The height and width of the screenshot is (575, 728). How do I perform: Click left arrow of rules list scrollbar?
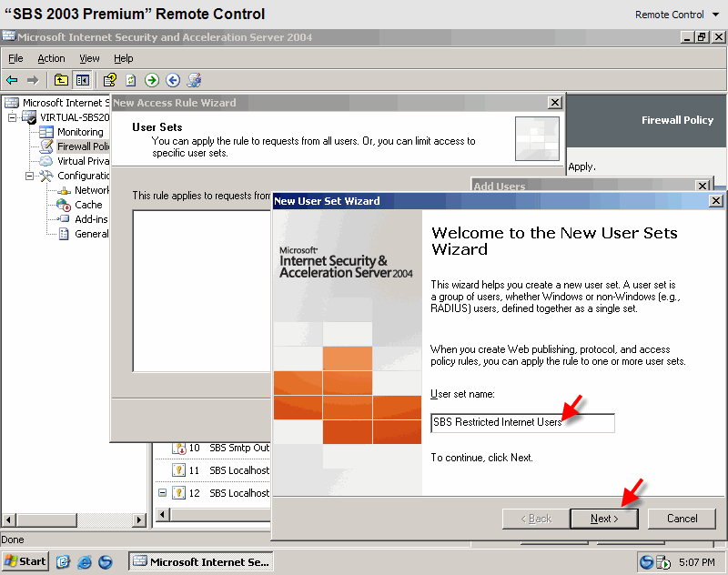[x=162, y=514]
